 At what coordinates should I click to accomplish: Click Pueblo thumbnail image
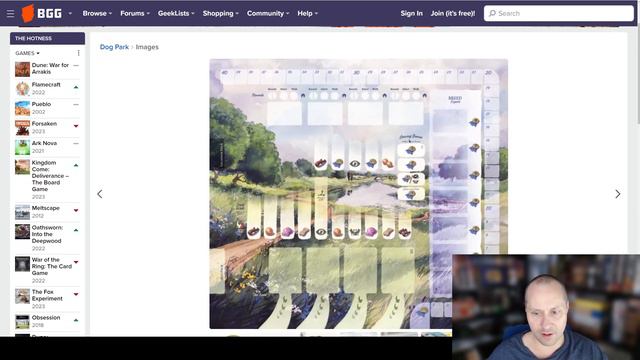point(22,108)
